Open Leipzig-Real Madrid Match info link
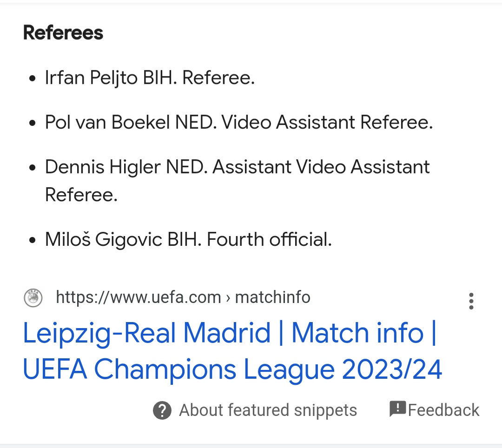Viewport: 502px width, 448px height. tap(232, 351)
